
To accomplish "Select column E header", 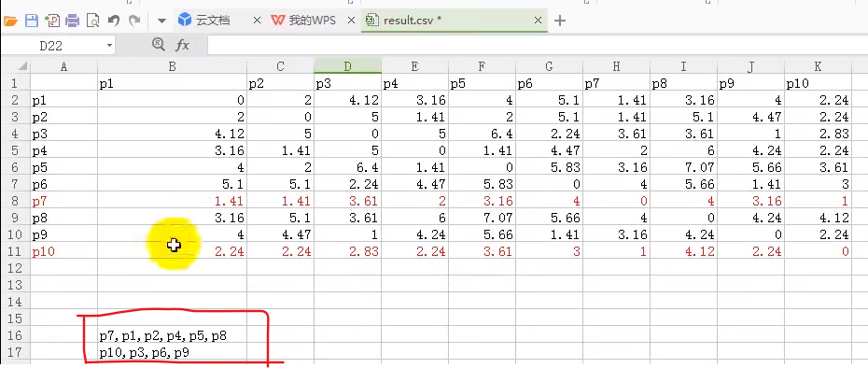I will (415, 66).
